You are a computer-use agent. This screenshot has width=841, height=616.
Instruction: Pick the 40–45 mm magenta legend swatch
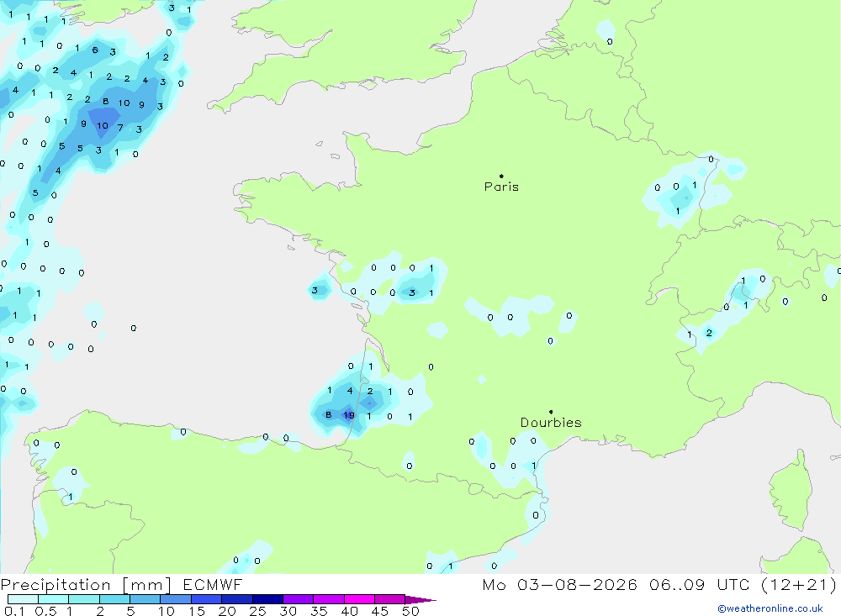pyautogui.click(x=359, y=599)
